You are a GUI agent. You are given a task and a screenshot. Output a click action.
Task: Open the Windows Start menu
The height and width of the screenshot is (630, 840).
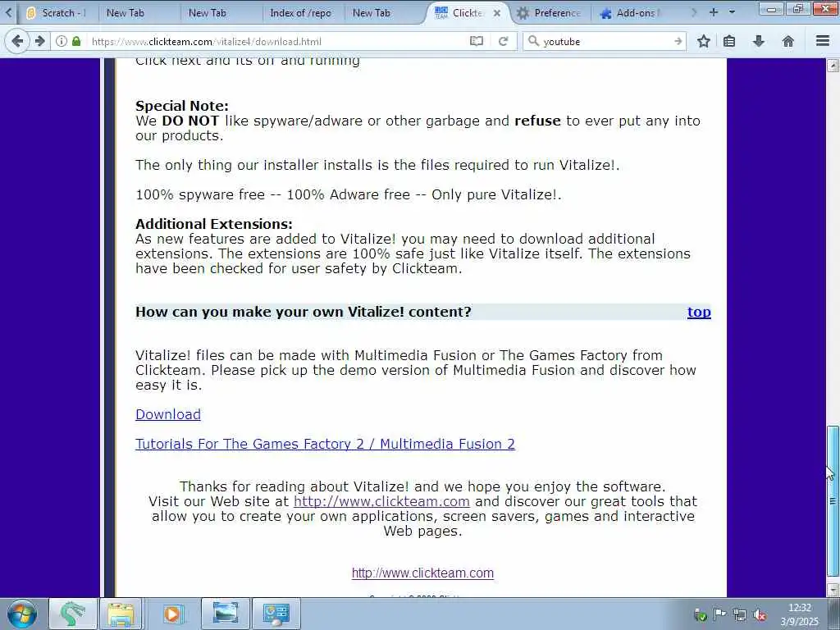point(22,614)
